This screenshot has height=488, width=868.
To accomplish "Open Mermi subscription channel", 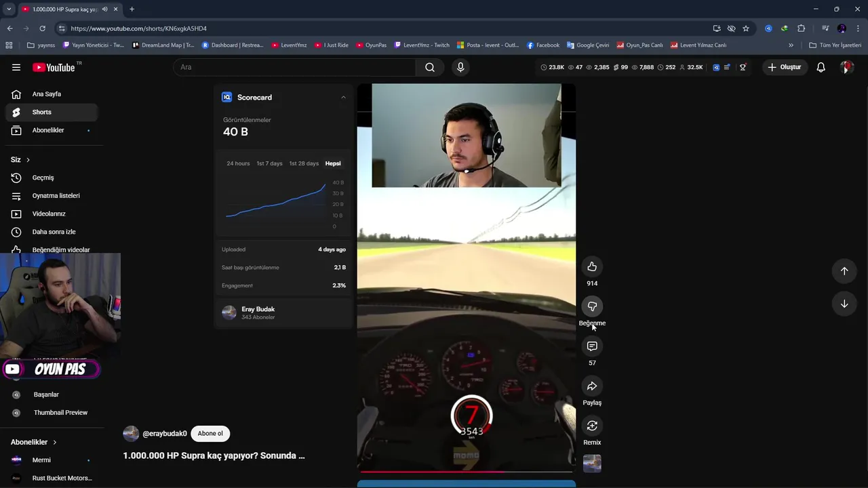I will [53, 460].
